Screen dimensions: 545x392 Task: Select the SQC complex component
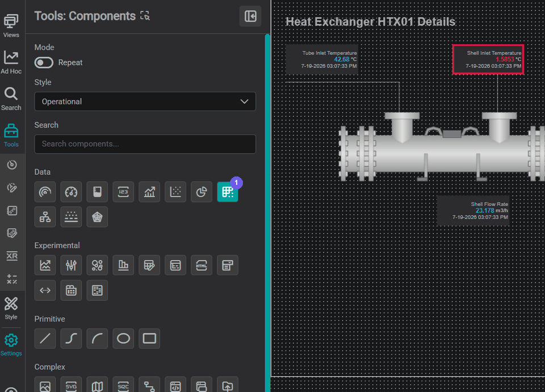[x=123, y=385]
